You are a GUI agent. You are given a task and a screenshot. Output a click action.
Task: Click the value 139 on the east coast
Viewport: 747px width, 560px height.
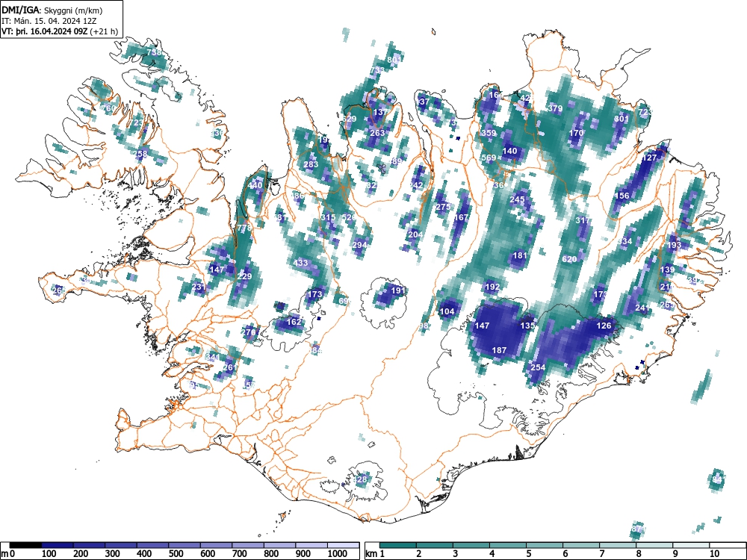[x=667, y=270]
